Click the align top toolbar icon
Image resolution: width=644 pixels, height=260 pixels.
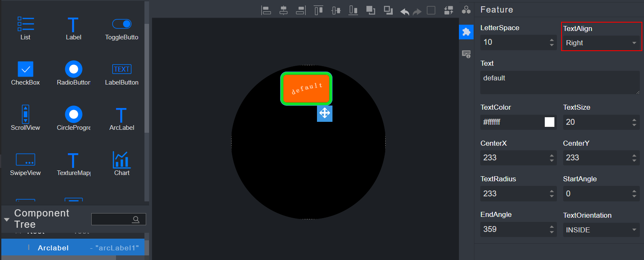click(319, 10)
